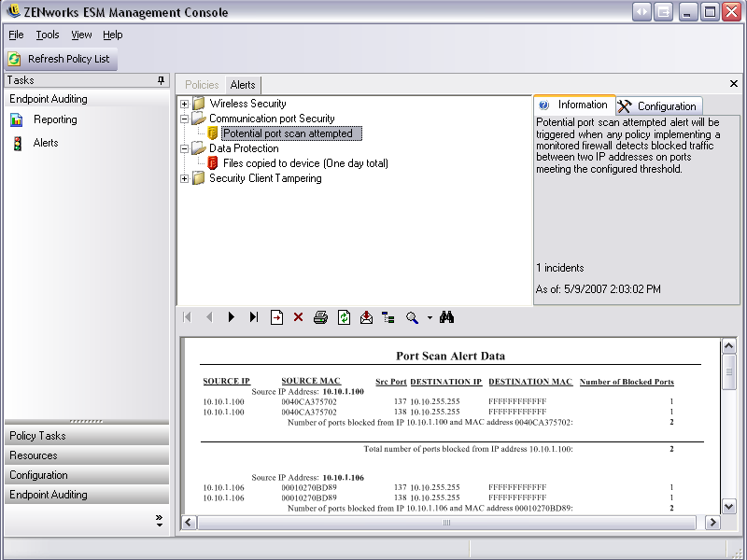Click the ZENworks app icon in title bar
This screenshot has width=747, height=560.
click(13, 10)
